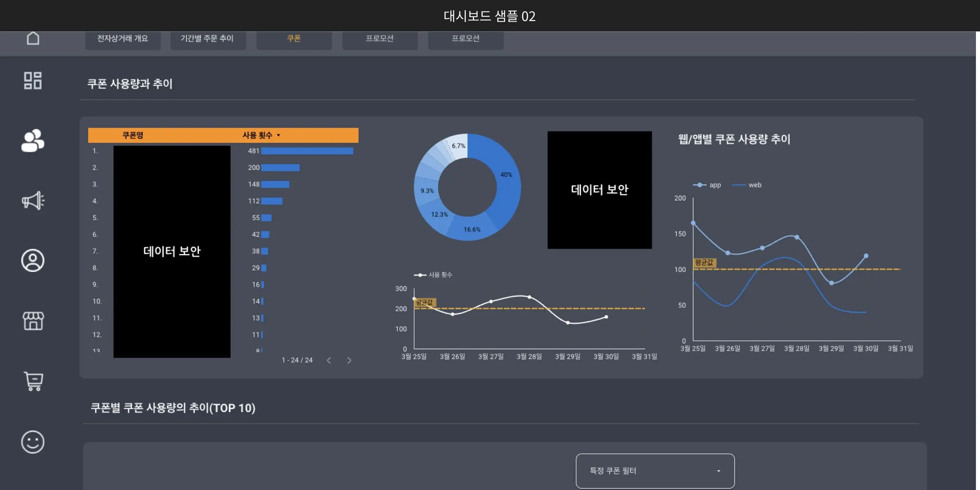Open the store shop icon in sidebar

33,321
